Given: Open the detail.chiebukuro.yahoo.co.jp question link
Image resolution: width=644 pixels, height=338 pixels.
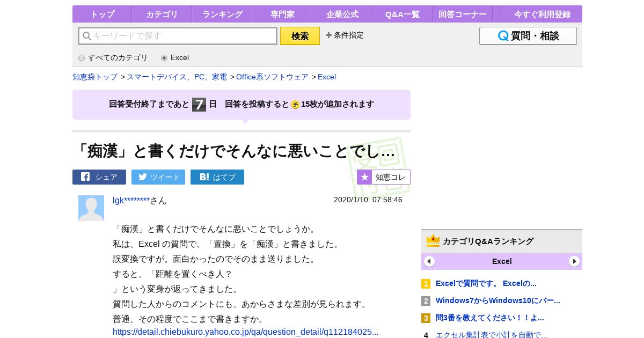Looking at the screenshot, I should [x=245, y=332].
